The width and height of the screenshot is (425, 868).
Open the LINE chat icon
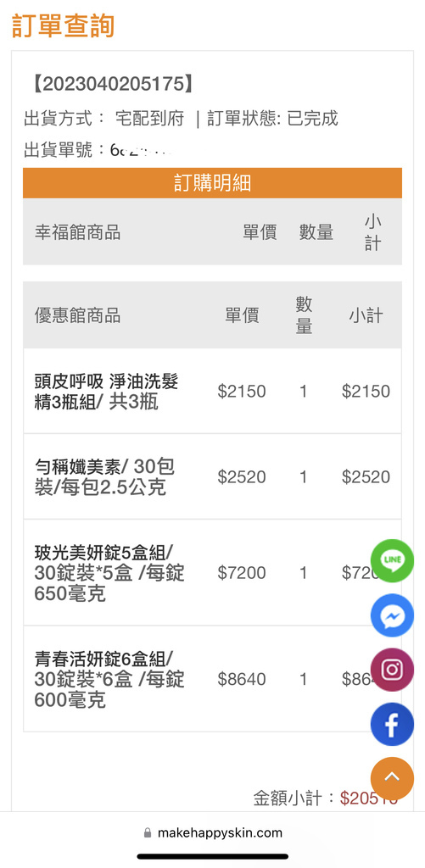(392, 560)
